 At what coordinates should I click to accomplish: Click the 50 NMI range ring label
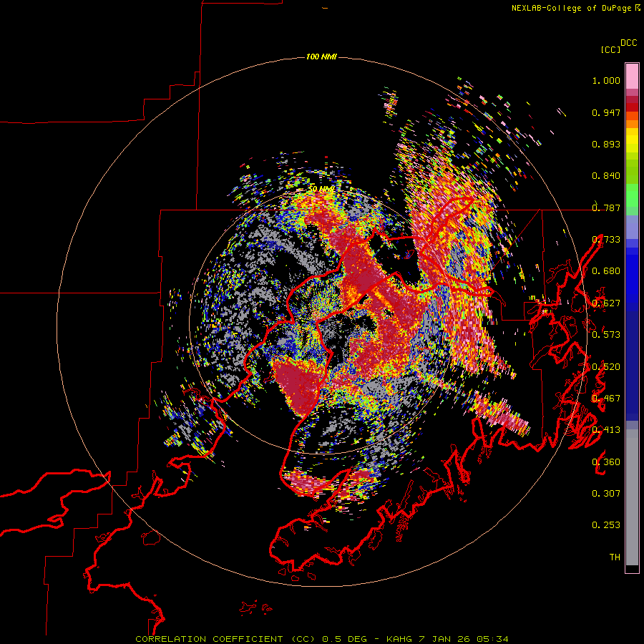(x=321, y=189)
